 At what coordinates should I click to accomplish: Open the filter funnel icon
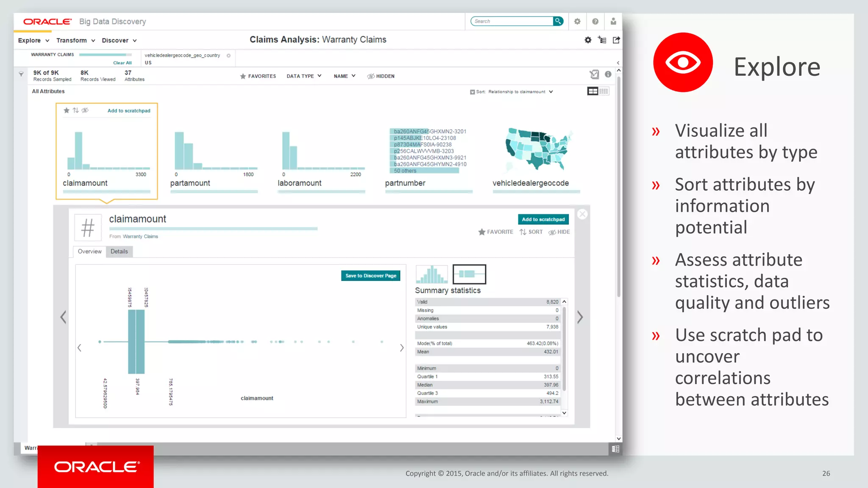click(x=21, y=74)
